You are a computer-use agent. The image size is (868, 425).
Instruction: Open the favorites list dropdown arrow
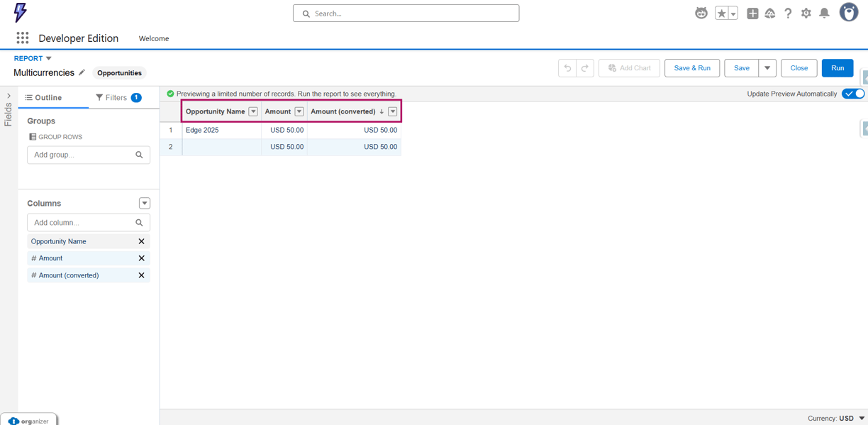pos(733,13)
